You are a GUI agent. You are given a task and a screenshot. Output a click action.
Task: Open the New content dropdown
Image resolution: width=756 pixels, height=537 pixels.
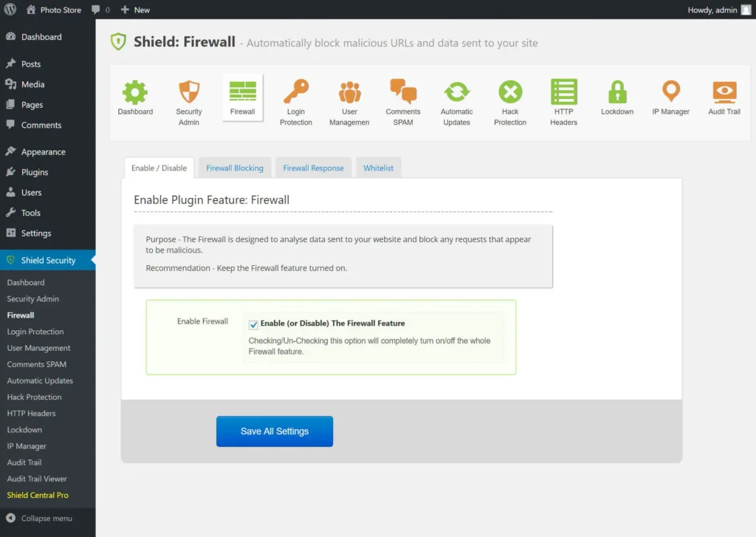pos(135,10)
